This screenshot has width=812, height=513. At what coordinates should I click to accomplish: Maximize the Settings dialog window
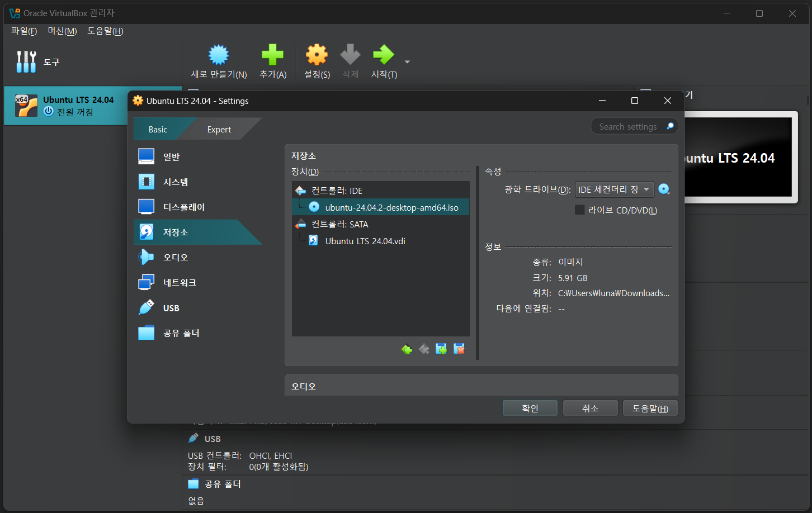pos(634,101)
